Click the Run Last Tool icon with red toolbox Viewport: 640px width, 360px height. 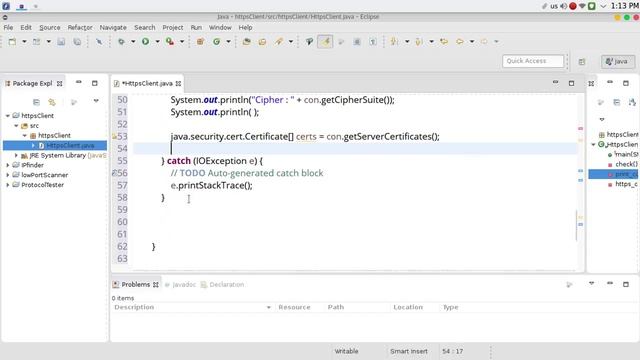tap(170, 42)
